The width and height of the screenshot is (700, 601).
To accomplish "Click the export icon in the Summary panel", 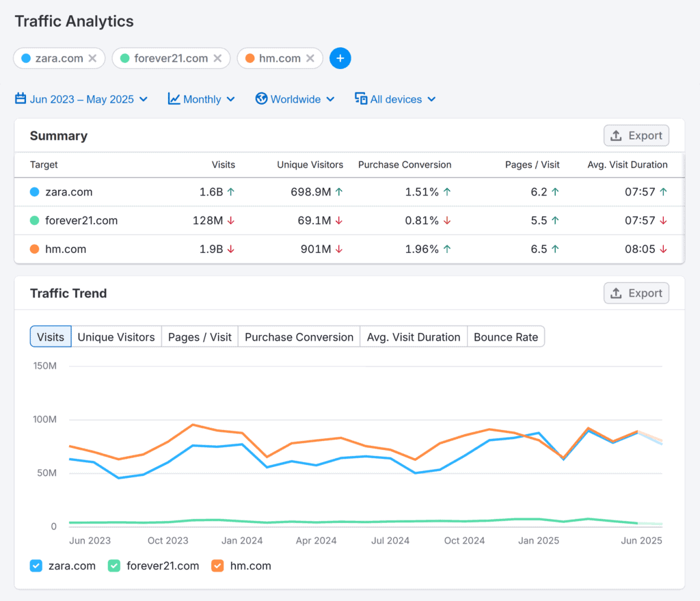I will point(617,135).
